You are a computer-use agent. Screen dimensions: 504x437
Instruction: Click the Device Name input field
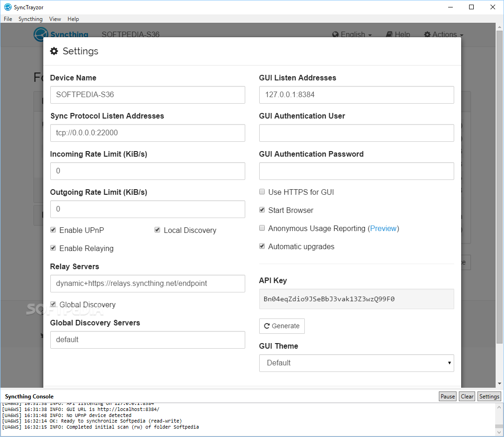click(148, 95)
